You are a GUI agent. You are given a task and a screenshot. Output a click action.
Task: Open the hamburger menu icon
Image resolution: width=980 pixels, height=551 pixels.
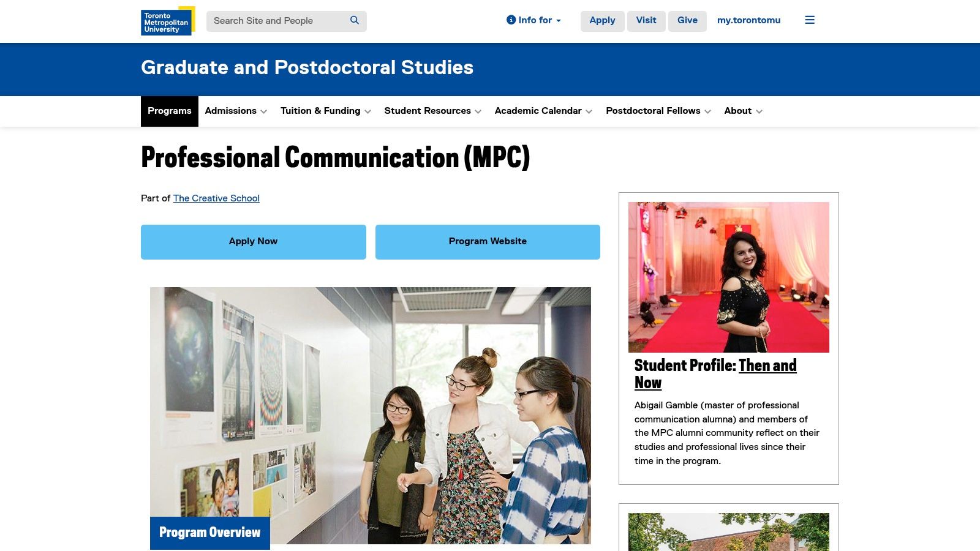810,20
